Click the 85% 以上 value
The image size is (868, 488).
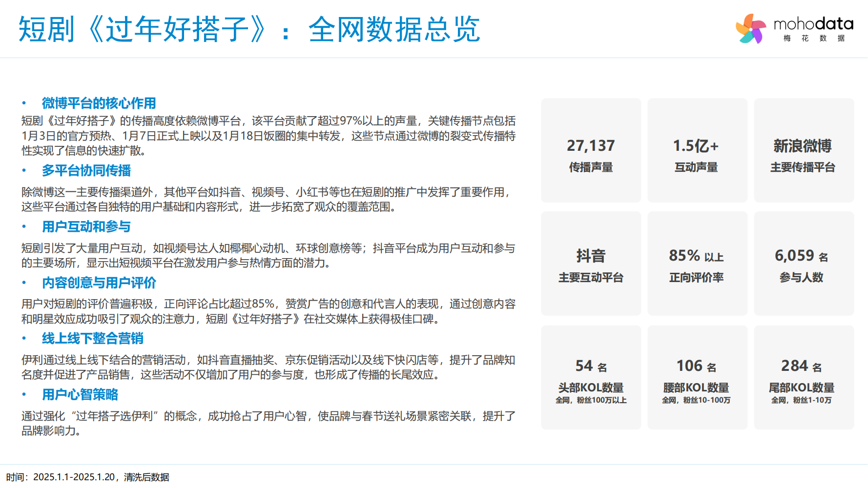[696, 256]
